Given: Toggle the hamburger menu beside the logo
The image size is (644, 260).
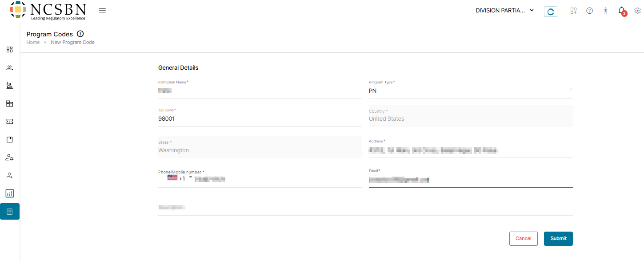Looking at the screenshot, I should (x=102, y=10).
